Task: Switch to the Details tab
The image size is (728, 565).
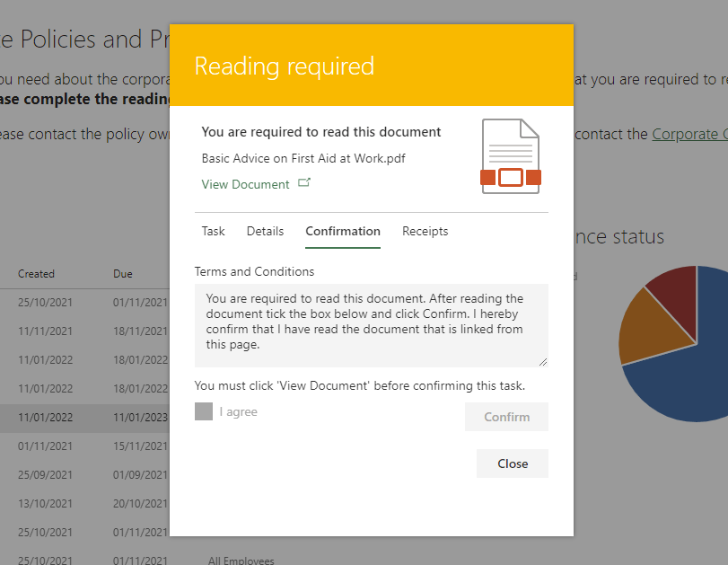Action: tap(265, 231)
